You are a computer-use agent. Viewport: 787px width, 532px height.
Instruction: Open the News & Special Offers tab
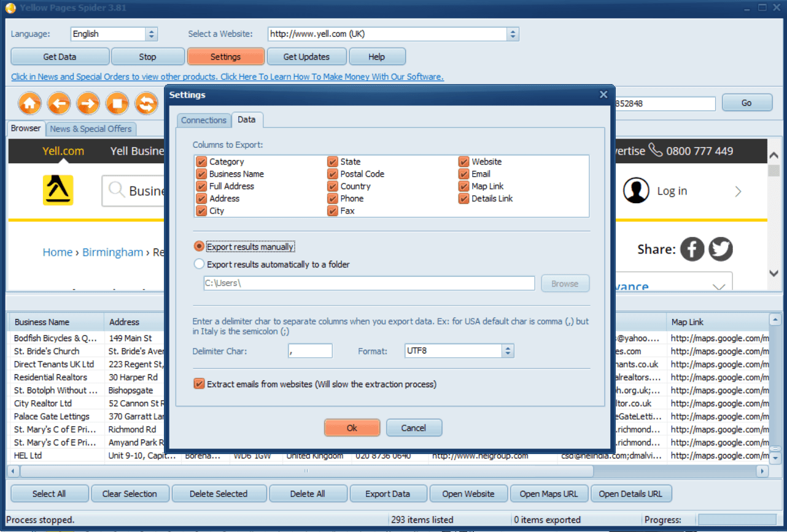pos(91,129)
